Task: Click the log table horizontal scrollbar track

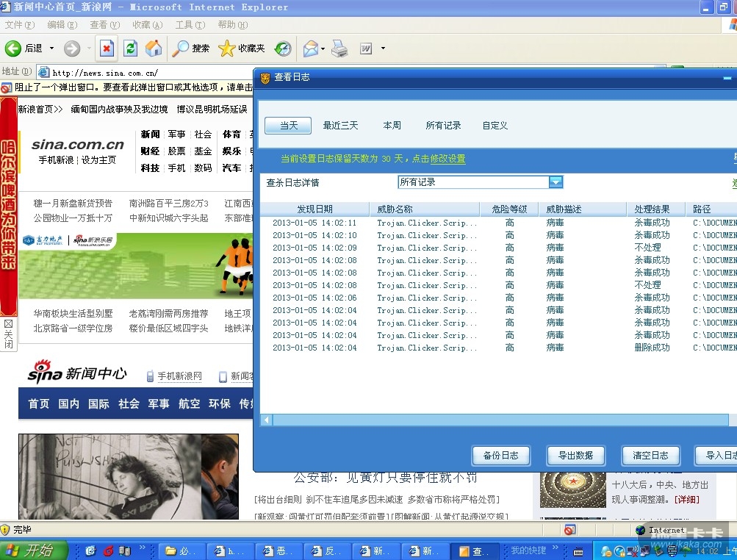Action: 500,420
